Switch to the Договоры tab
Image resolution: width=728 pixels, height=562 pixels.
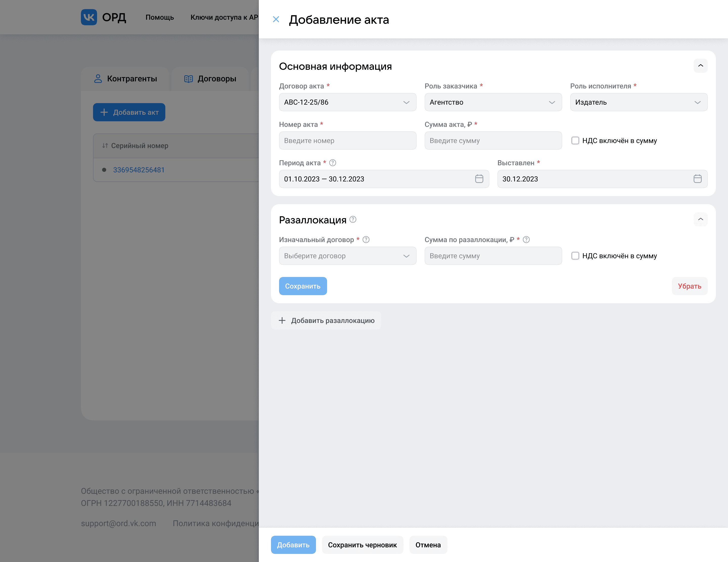210,79
